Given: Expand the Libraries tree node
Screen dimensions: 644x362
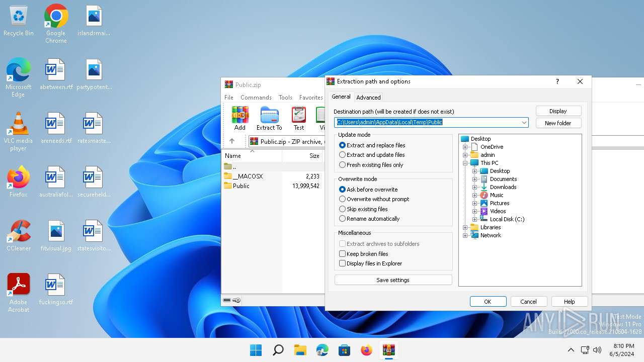Looking at the screenshot, I should coord(465,227).
